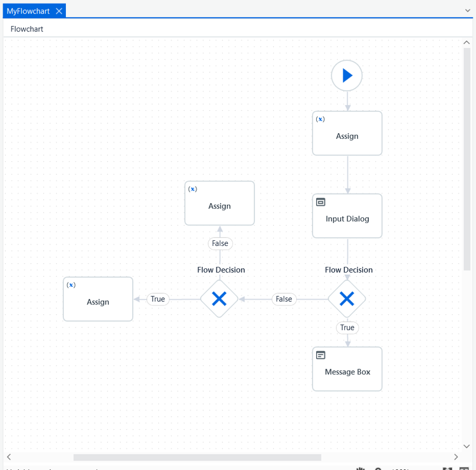Click the vertical scrollbar up arrow

[x=467, y=43]
